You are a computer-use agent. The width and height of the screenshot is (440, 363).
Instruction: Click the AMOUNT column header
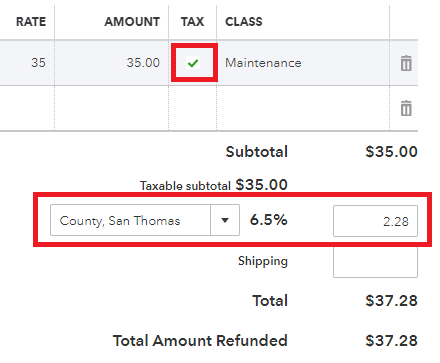click(x=132, y=22)
